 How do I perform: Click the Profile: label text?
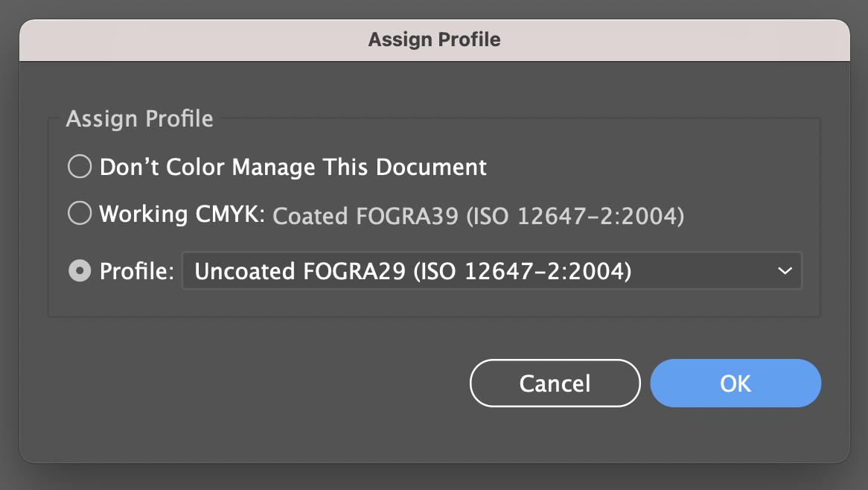click(x=136, y=272)
